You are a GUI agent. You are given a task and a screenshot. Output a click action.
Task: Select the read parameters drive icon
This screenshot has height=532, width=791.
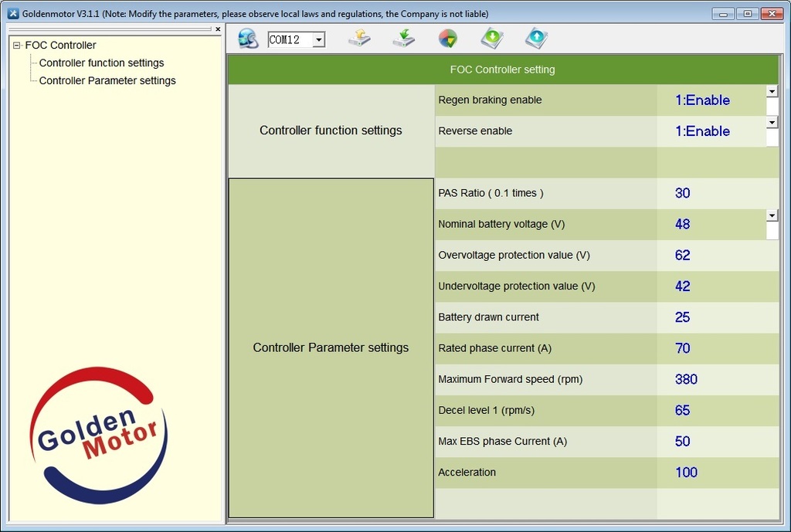[x=358, y=37]
